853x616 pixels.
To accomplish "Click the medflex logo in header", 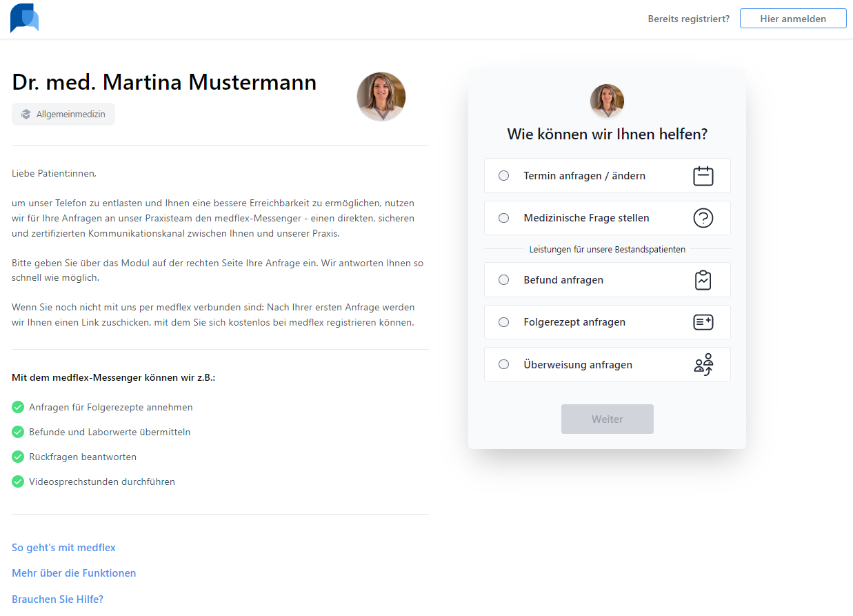I will (24, 18).
